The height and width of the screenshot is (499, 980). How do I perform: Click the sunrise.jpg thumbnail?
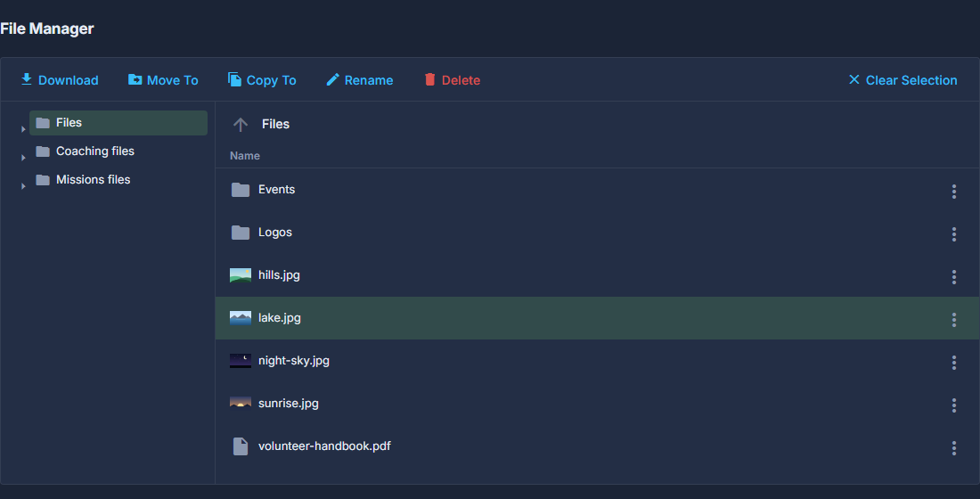(241, 404)
